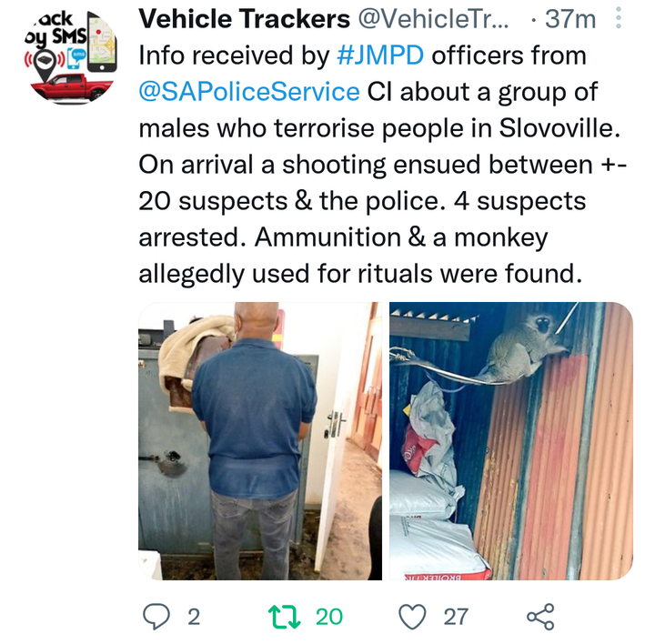Click the @VehicleTr... handle
Image resolution: width=655 pixels, height=644 pixels.
(434, 19)
